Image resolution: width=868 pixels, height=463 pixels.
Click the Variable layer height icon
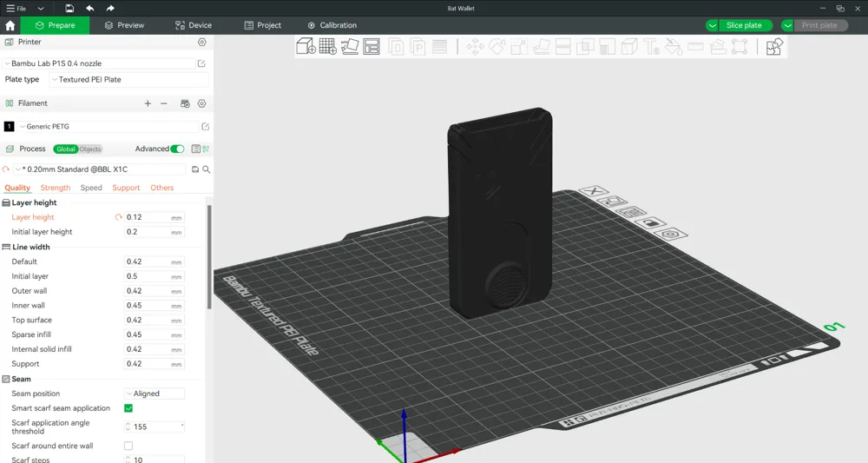439,47
